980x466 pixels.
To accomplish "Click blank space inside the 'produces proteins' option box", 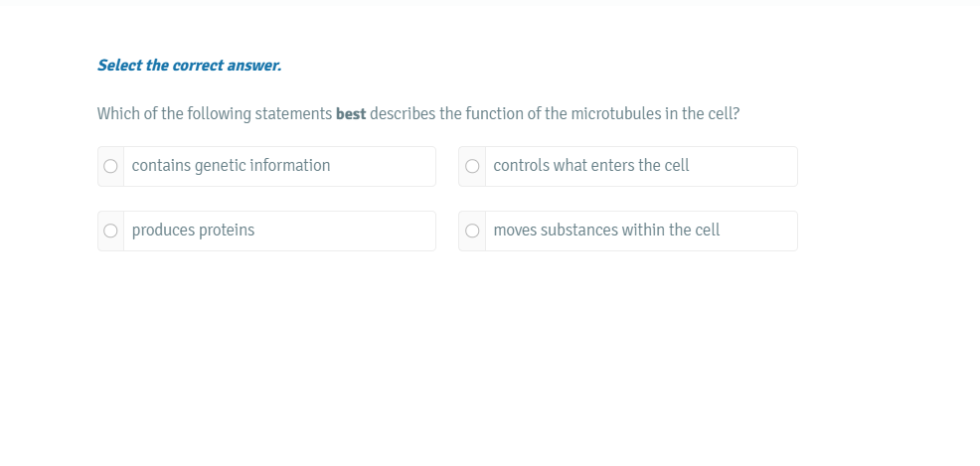I will click(x=348, y=231).
